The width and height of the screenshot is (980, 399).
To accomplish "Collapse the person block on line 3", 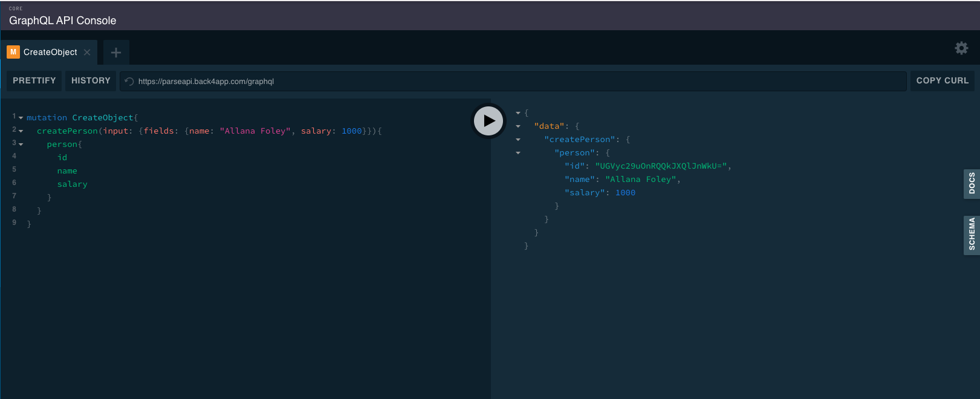I will click(x=21, y=144).
